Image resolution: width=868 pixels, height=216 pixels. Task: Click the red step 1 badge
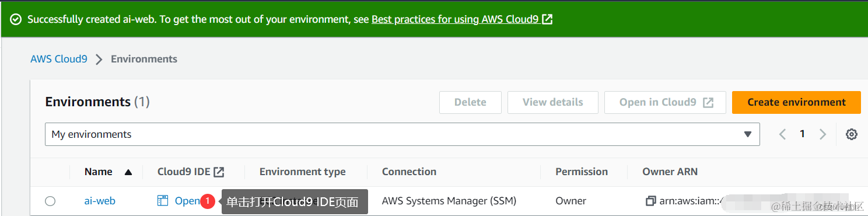pos(207,201)
